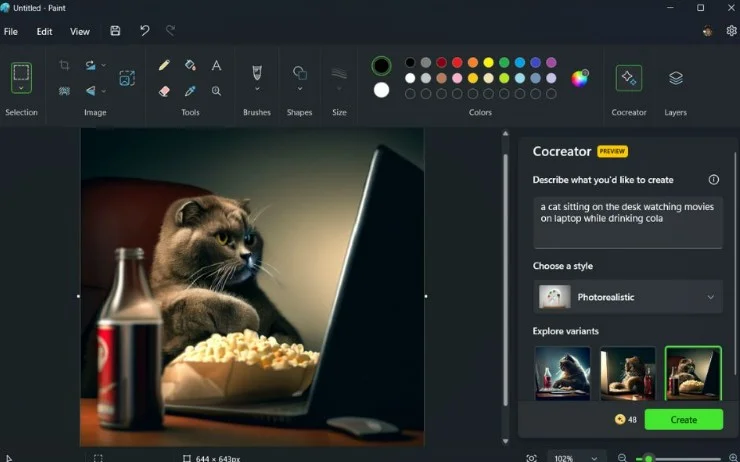
Task: Click the credits coin icon showing 48
Action: tap(620, 419)
